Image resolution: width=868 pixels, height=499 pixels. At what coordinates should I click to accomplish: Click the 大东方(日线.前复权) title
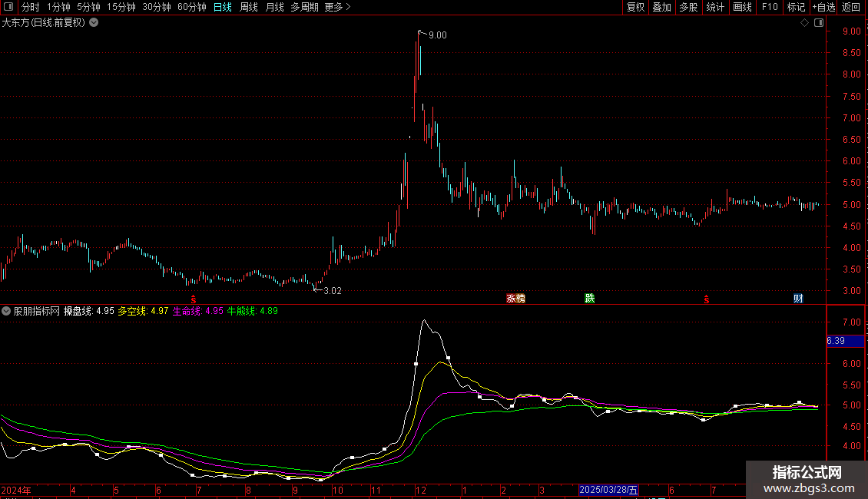[x=44, y=23]
